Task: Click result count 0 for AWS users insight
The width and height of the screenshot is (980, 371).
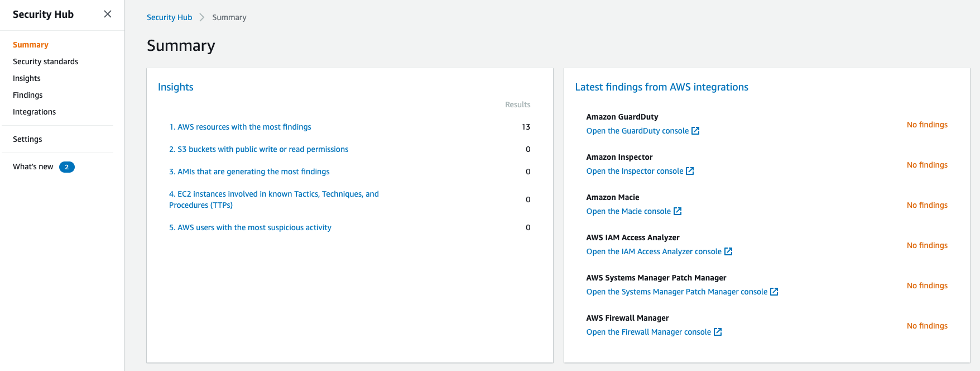Action: [x=528, y=227]
